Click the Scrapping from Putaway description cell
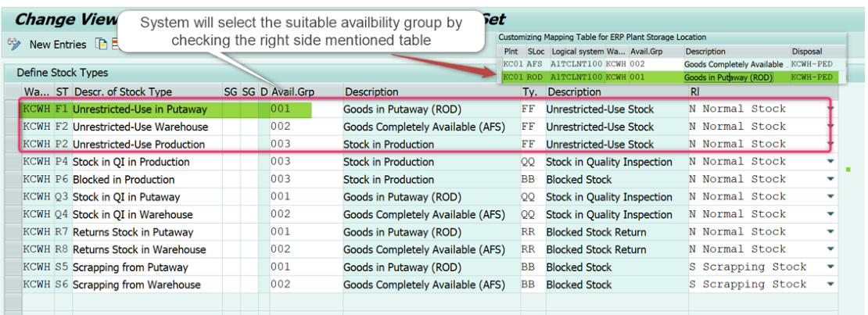Viewport: 868px width, 315px height. (x=131, y=267)
